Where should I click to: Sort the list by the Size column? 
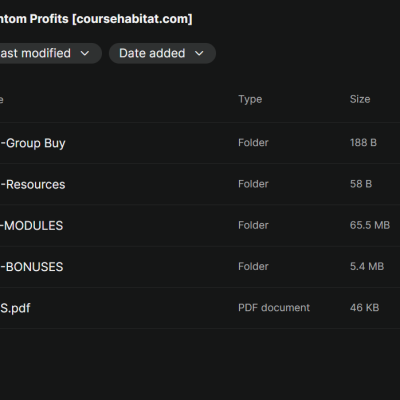360,99
